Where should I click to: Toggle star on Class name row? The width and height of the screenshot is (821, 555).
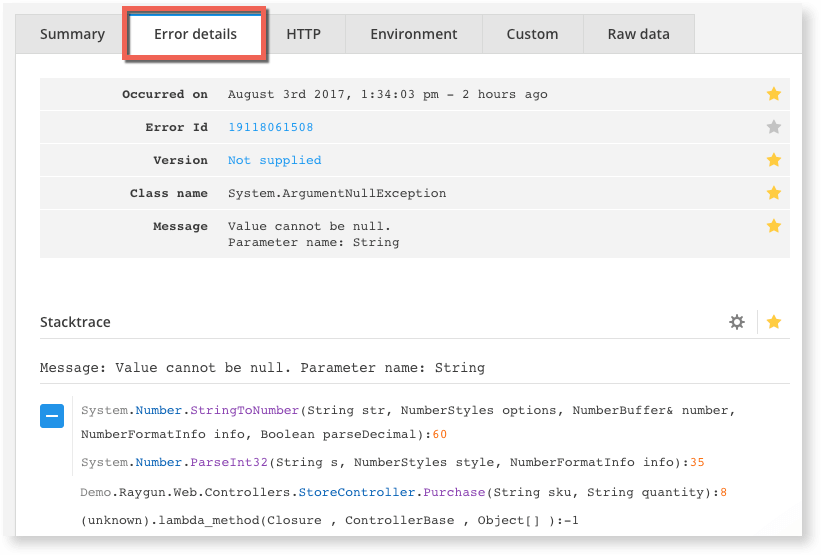[x=774, y=193]
